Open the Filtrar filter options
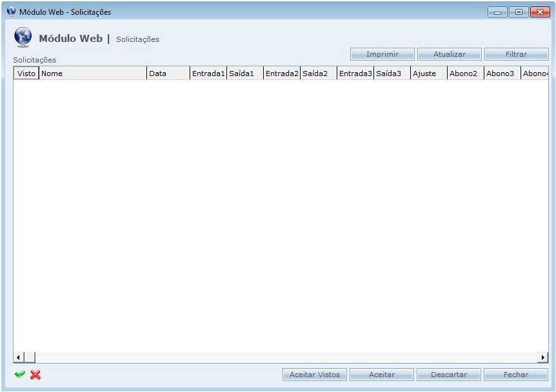 (516, 54)
